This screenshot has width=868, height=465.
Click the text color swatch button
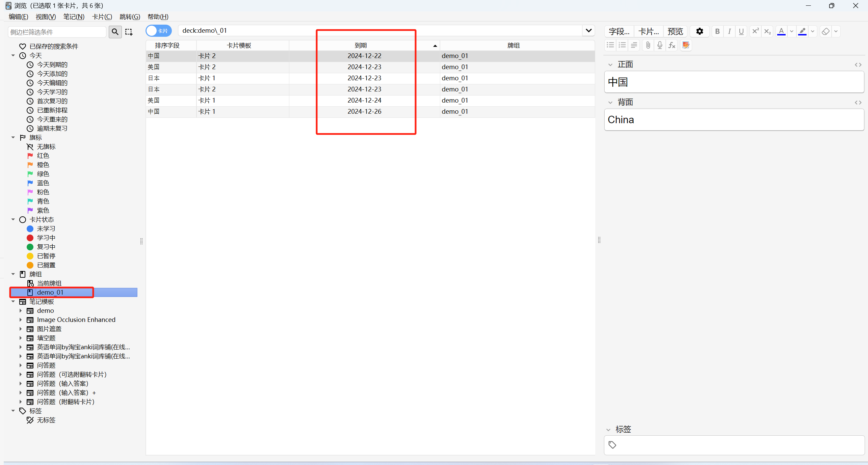pyautogui.click(x=781, y=31)
